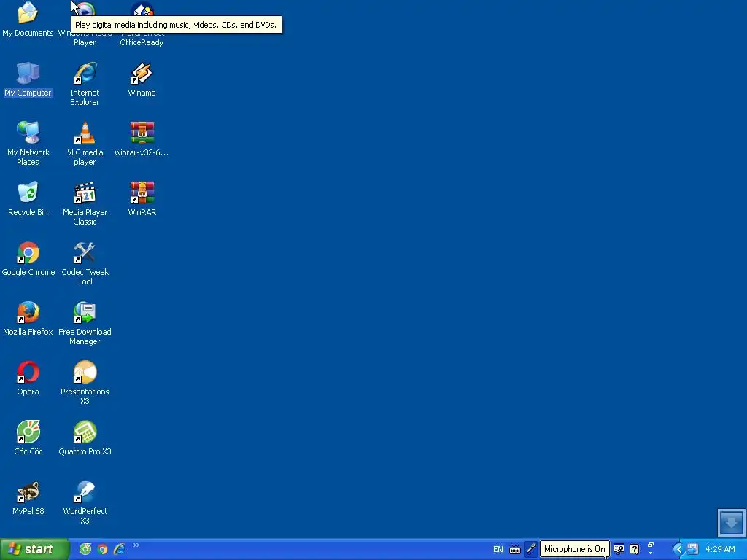Viewport: 747px width, 560px height.
Task: Minimize the language bar using the small window icon
Action: click(x=650, y=545)
